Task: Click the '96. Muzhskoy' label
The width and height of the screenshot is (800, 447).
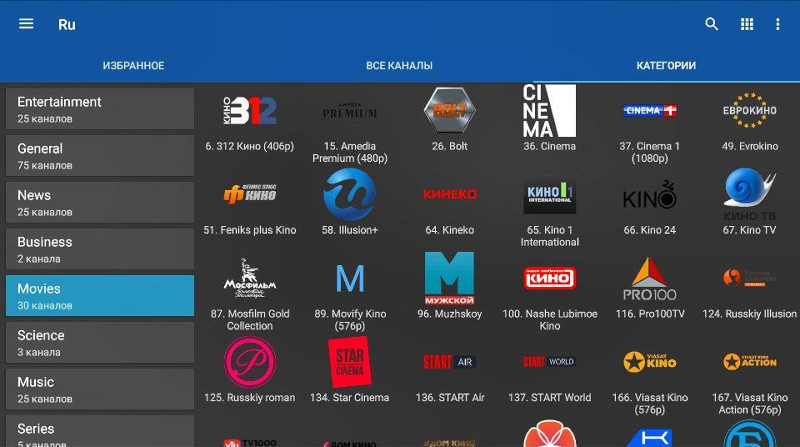Action: click(x=449, y=314)
